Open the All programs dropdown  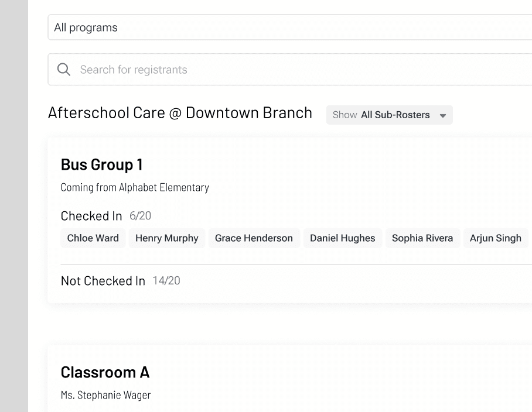pos(290,28)
